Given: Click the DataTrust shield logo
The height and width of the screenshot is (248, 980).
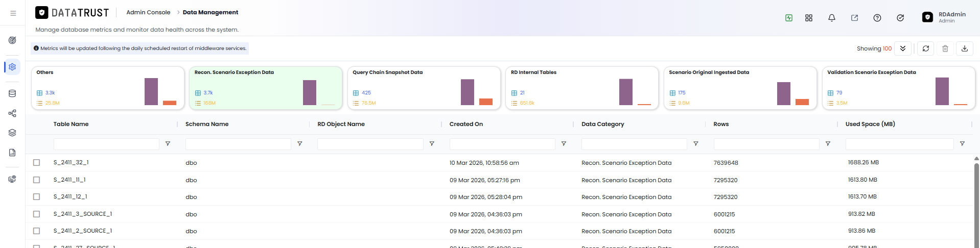Looking at the screenshot, I should pos(42,13).
